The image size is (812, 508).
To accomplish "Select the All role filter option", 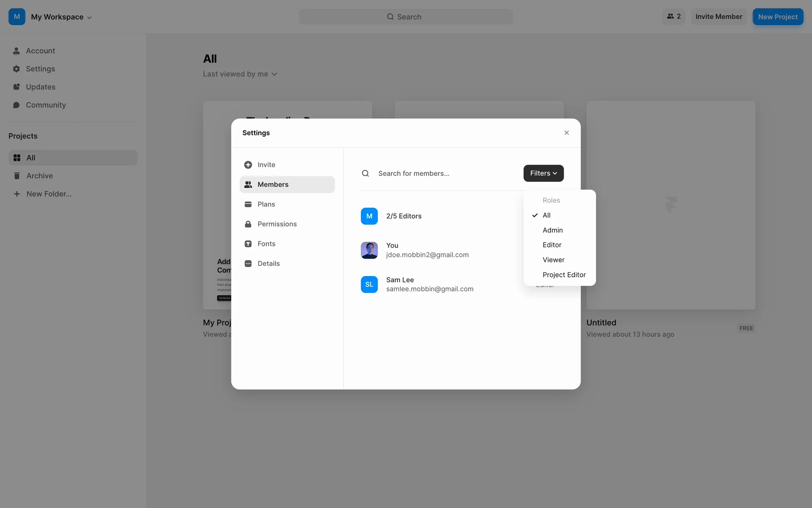I will (x=546, y=215).
